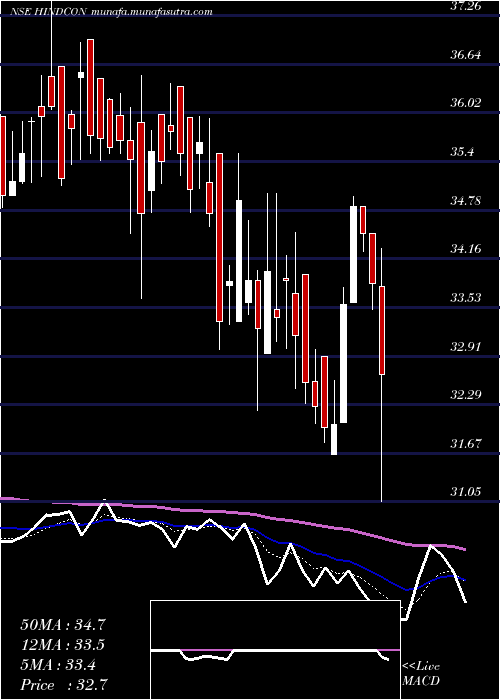This screenshot has height=700, width=500.
Task: Click the 32.91 price axis label
Action: pyautogui.click(x=467, y=346)
